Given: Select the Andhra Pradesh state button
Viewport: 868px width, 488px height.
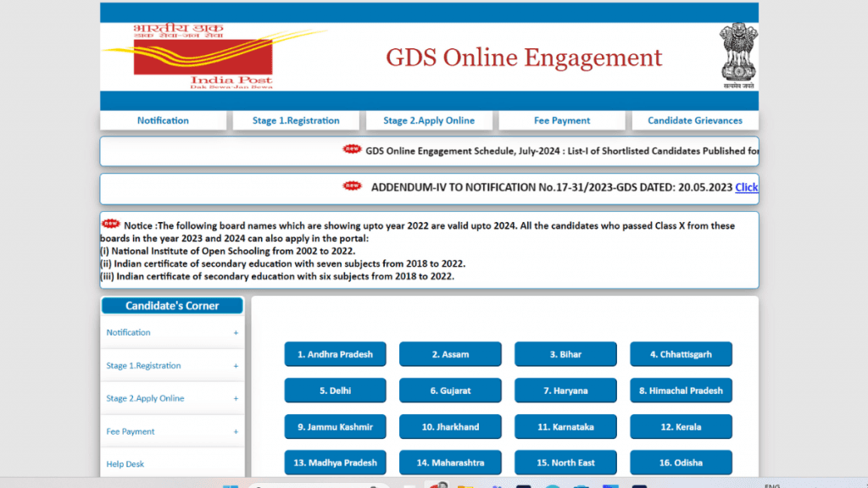Looking at the screenshot, I should 335,354.
